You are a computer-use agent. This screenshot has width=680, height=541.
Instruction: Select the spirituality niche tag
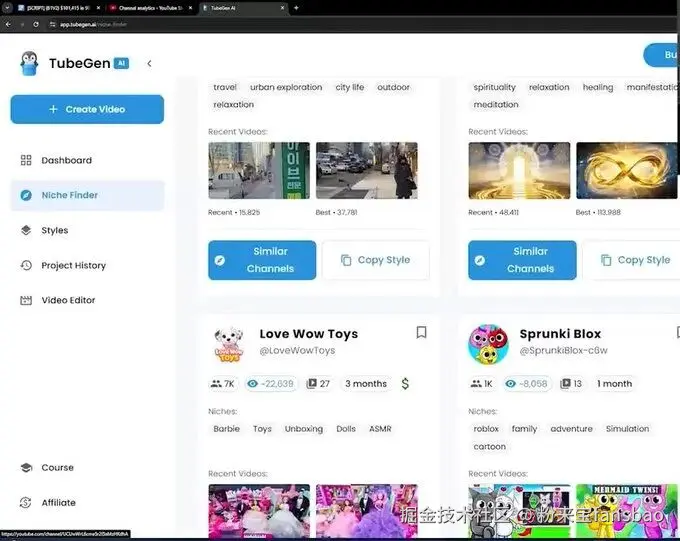pos(494,87)
